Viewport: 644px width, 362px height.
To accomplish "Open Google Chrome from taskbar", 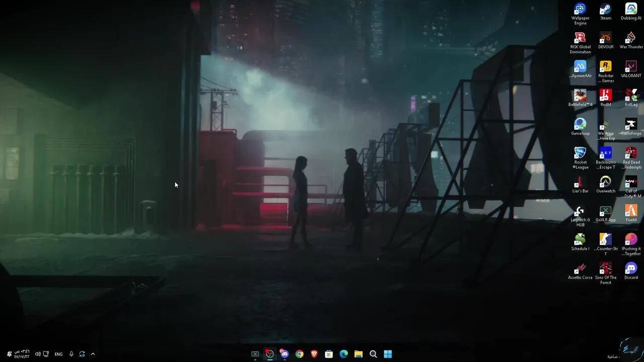I will point(299,354).
